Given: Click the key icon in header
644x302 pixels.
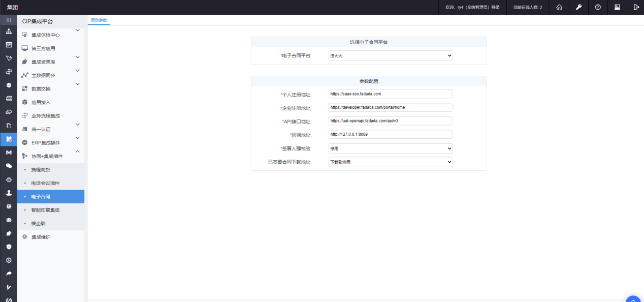Looking at the screenshot, I should tap(578, 7).
